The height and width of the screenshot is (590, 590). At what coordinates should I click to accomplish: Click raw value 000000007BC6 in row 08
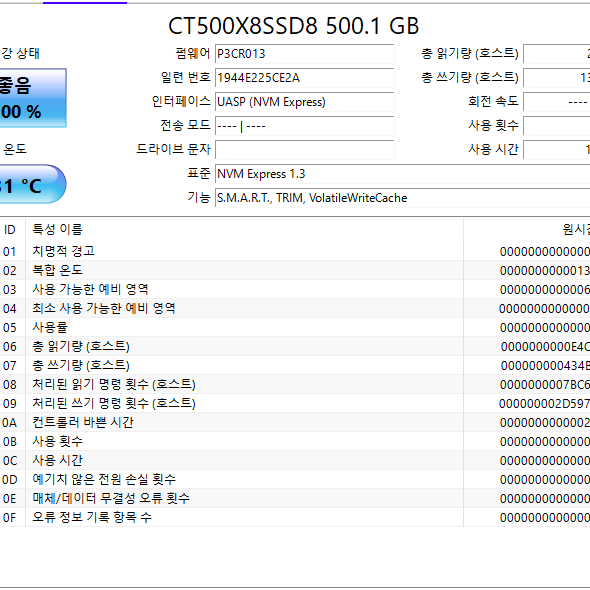[x=545, y=385]
